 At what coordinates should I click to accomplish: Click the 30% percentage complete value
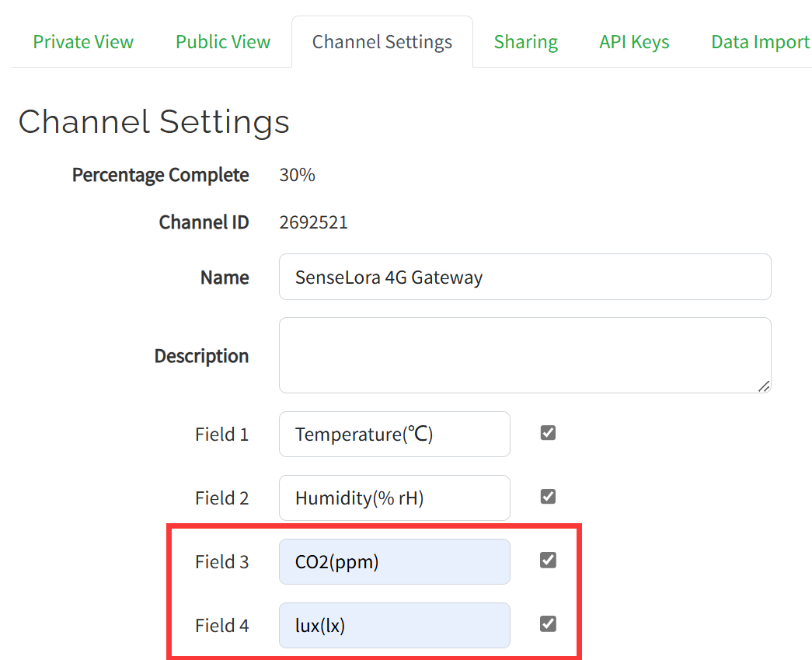pyautogui.click(x=298, y=175)
